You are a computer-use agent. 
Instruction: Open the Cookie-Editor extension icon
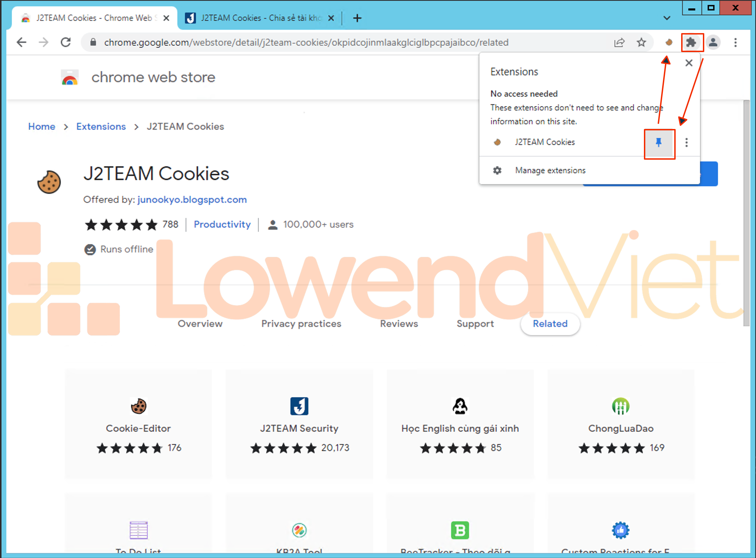[139, 406]
